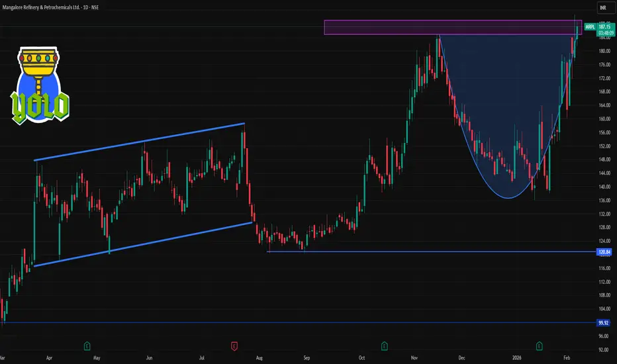This screenshot has height=364, width=617.
Task: Click the Jun label on the time axis
Action: click(x=149, y=358)
